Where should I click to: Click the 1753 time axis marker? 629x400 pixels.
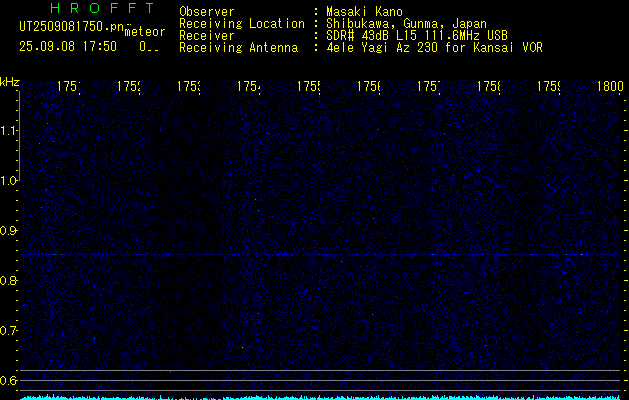189,86
